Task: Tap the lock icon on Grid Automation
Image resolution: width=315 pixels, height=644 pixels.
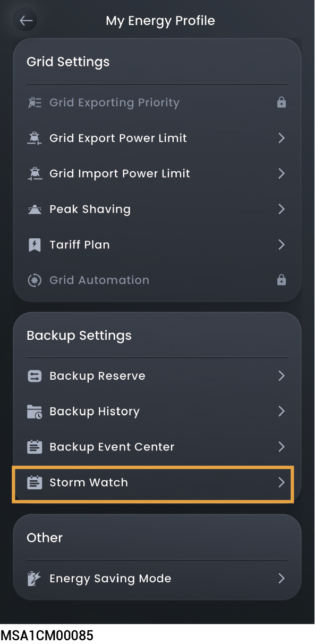Action: pyautogui.click(x=282, y=280)
